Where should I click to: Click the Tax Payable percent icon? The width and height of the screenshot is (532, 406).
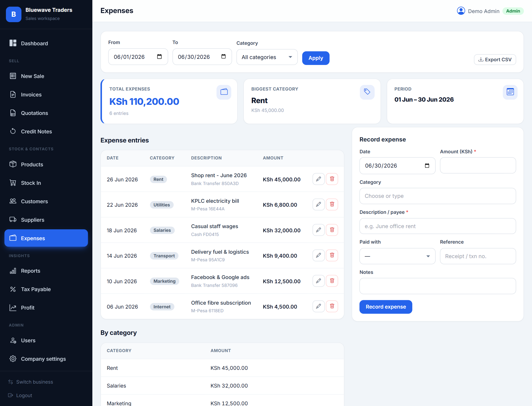[x=13, y=289]
